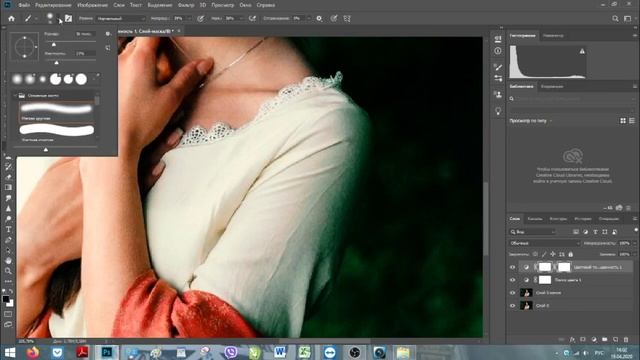This screenshot has width=640, height=360.
Task: Open the Изображение menu
Action: 93,5
